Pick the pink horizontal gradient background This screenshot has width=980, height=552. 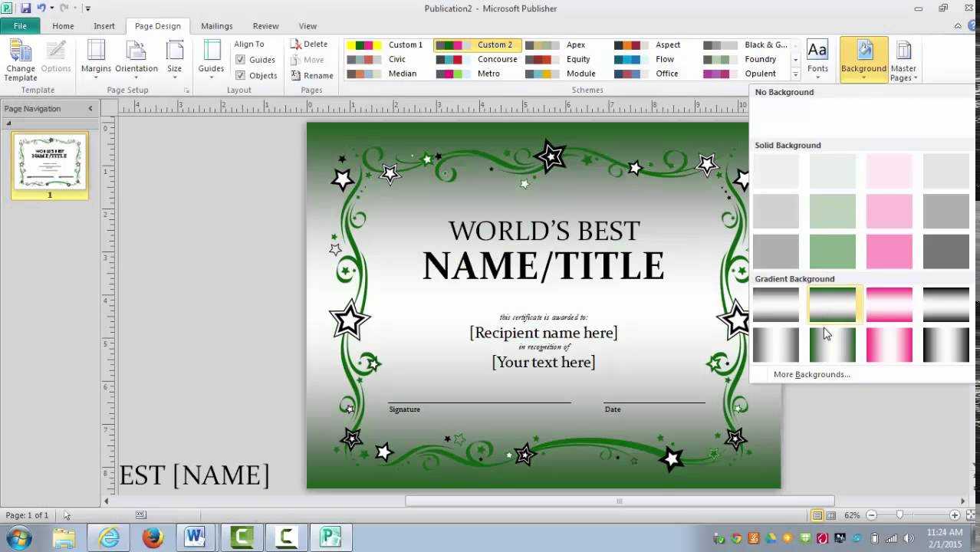click(x=890, y=304)
